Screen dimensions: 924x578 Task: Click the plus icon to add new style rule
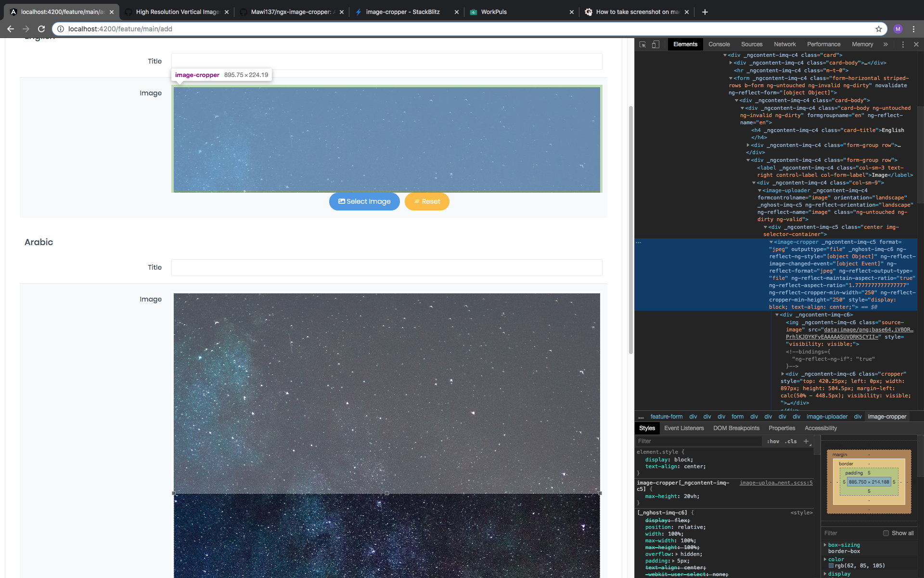point(807,441)
